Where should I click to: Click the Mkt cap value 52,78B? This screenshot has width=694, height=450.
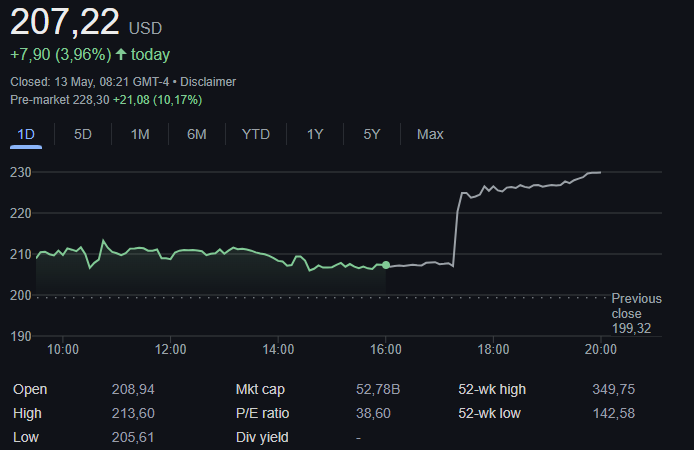(x=378, y=389)
